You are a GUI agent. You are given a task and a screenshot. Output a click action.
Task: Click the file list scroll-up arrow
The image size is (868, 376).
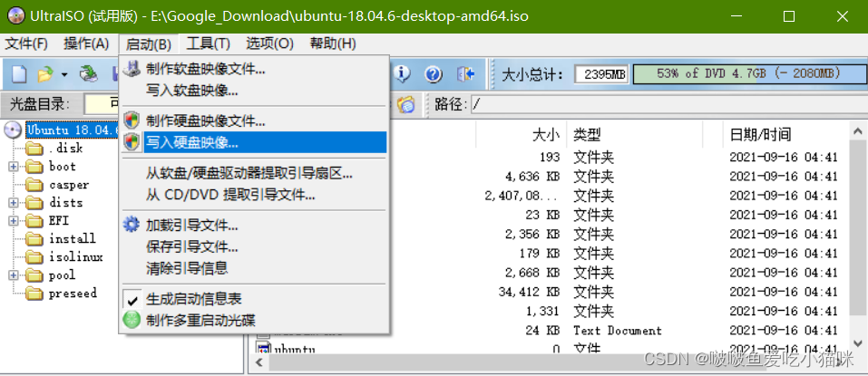click(859, 132)
